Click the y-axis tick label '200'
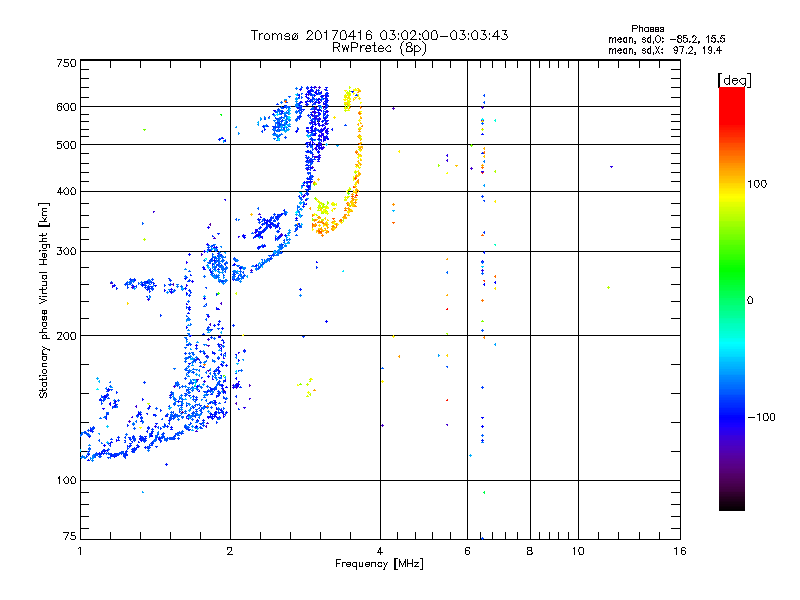This screenshot has width=800, height=600. coord(66,336)
